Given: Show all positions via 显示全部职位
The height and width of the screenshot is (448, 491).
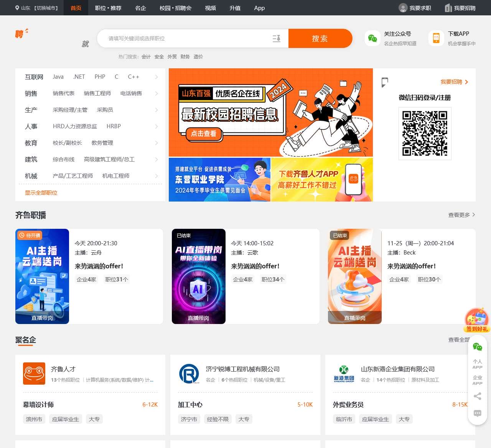Looking at the screenshot, I should [x=41, y=193].
